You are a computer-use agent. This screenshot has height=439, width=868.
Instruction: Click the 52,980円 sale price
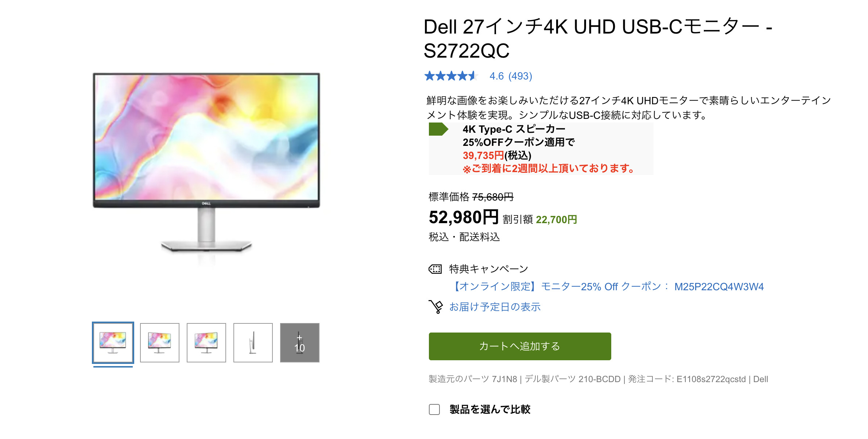[464, 217]
